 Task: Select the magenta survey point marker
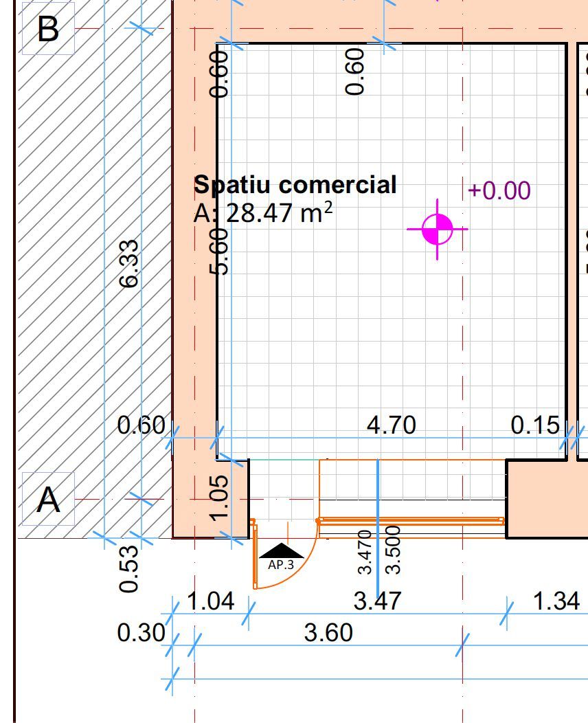point(438,228)
